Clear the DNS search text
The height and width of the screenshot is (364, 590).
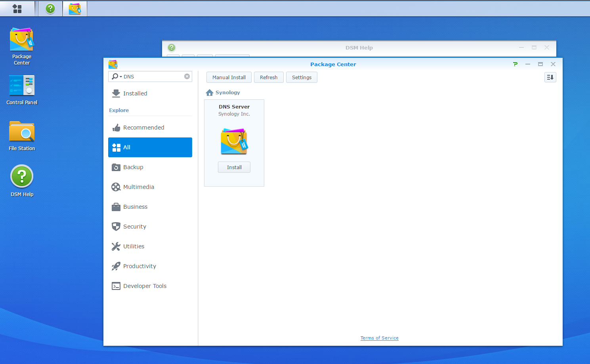point(187,76)
